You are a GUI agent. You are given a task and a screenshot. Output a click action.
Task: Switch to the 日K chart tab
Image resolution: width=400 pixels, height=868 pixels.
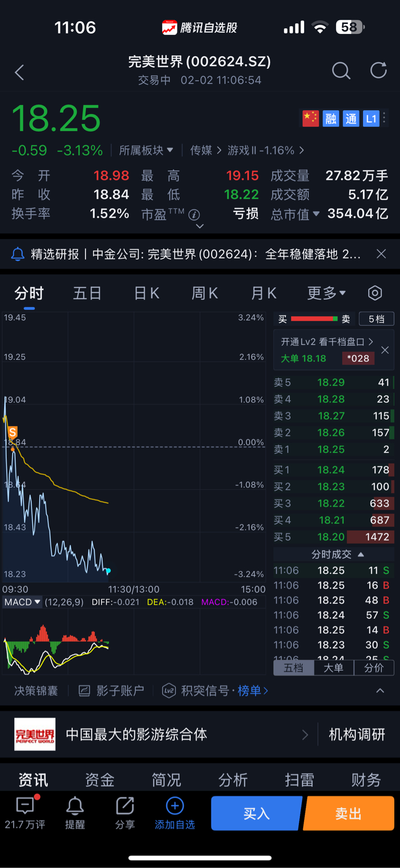point(146,293)
